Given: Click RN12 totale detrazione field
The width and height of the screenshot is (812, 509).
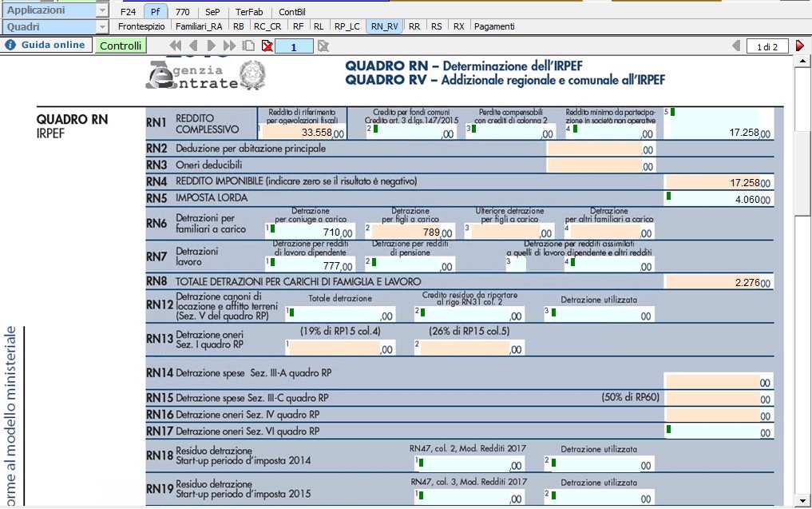Looking at the screenshot, I should click(x=339, y=314).
